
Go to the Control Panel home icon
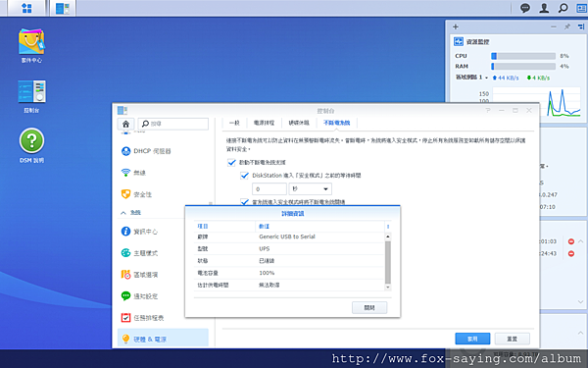[126, 124]
